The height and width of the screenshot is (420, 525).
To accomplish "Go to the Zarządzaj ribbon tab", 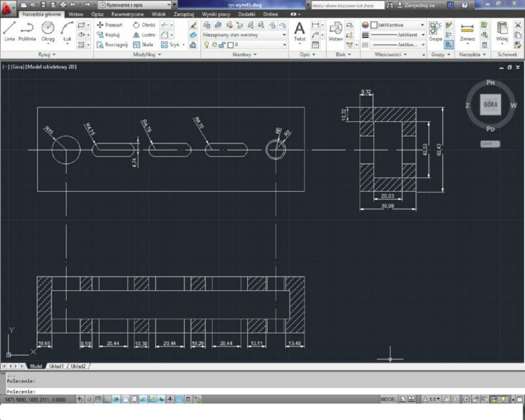I will tap(184, 14).
